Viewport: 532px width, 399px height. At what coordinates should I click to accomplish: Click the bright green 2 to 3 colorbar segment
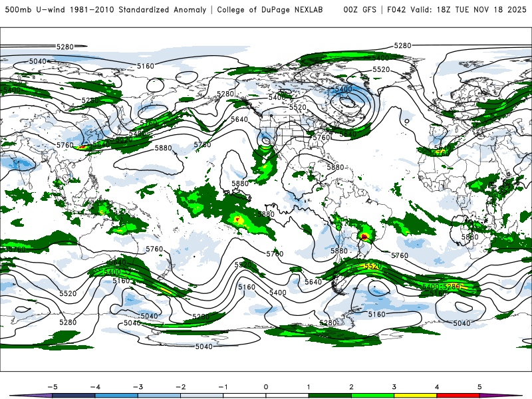[x=372, y=396]
